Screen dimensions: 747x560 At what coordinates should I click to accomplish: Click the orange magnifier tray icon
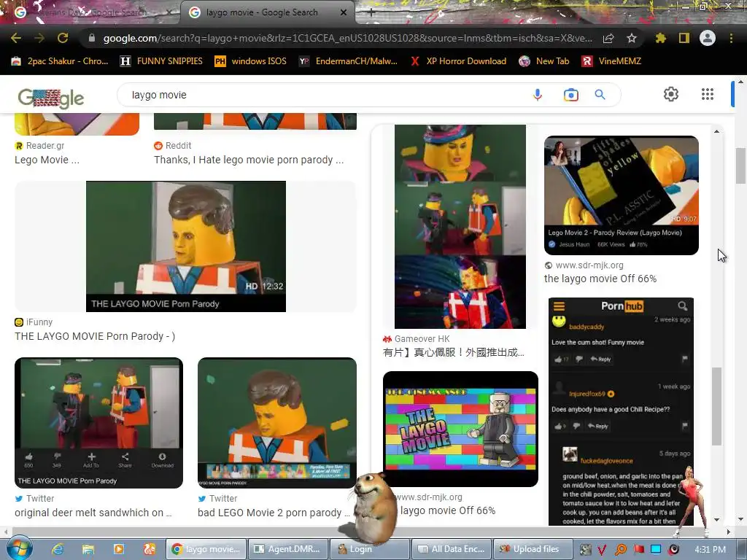pos(621,550)
